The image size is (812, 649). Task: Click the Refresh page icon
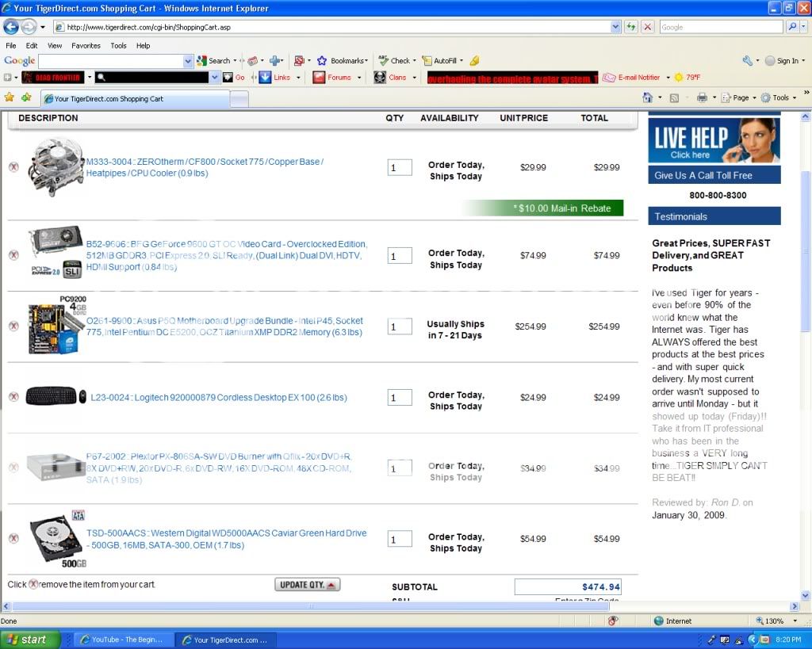(x=631, y=27)
